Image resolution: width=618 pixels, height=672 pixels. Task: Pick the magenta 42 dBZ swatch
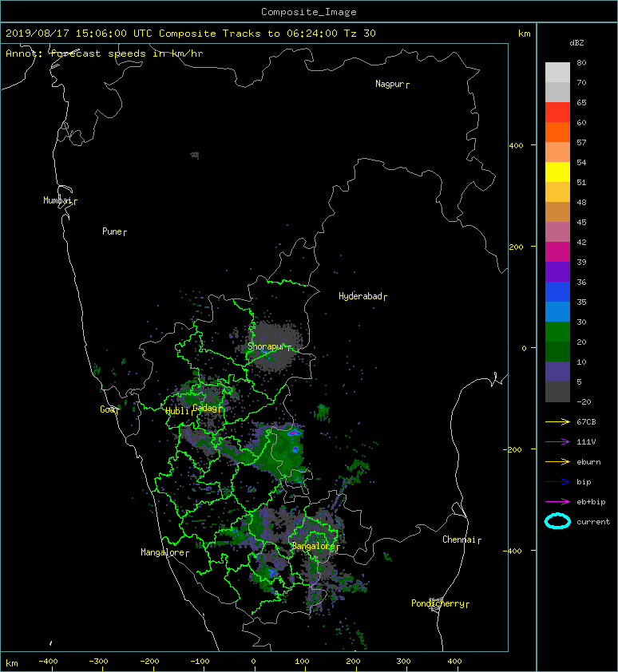coord(557,251)
